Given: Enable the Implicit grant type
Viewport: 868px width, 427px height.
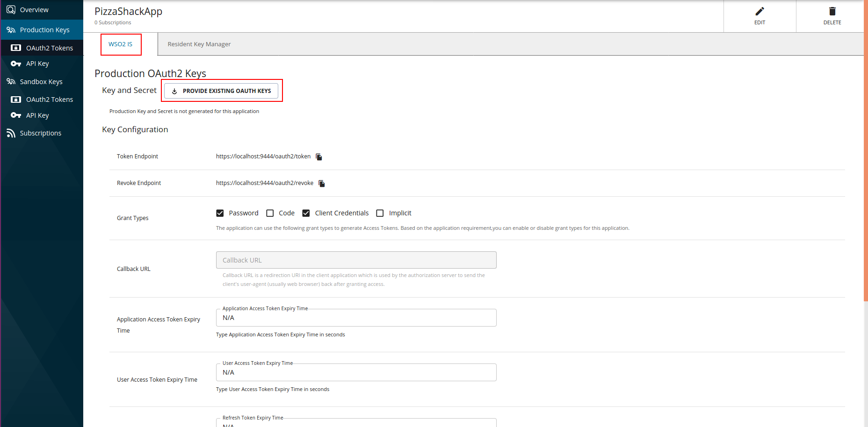Looking at the screenshot, I should pos(380,213).
